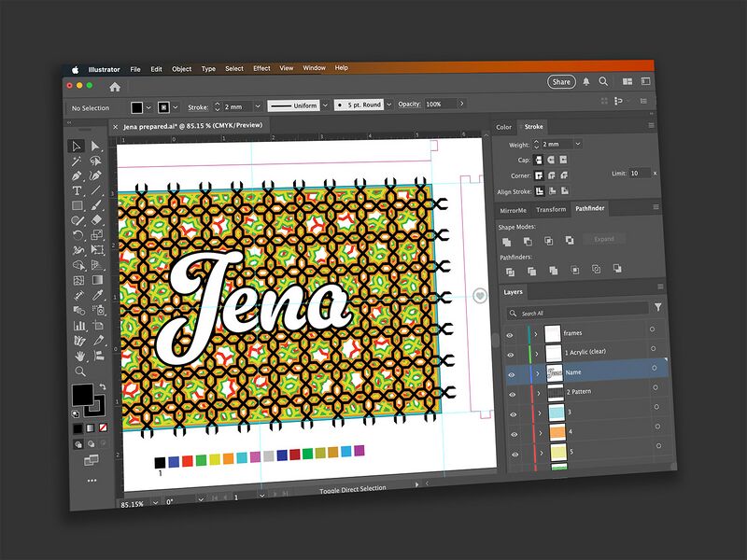This screenshot has height=560, width=747.
Task: Activate the Zoom tool magnifier
Action: click(80, 371)
